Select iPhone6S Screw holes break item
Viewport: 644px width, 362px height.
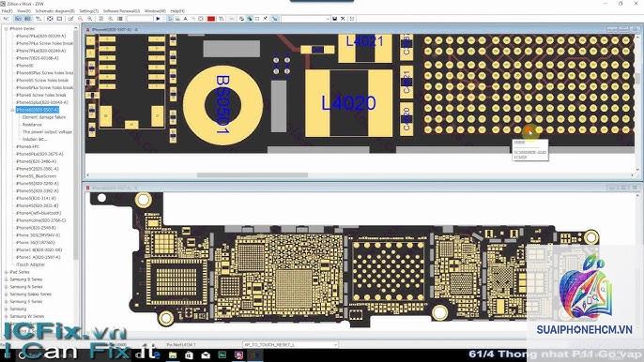[42, 81]
